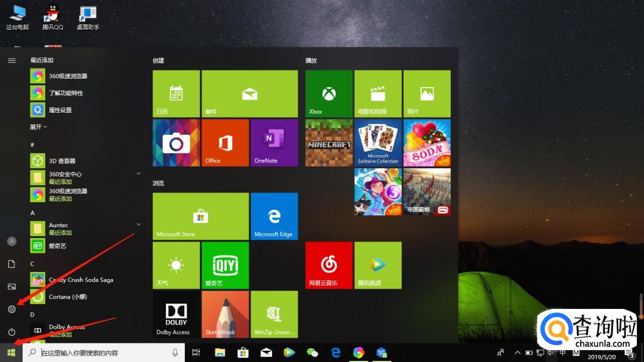Expand the recently added list (展开)
Viewport: 644px width, 362px height.
coord(38,127)
